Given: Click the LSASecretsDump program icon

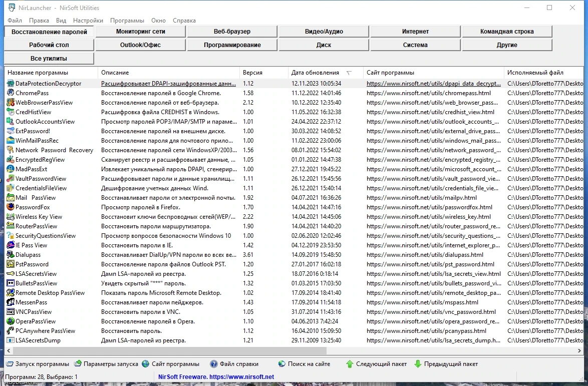Looking at the screenshot, I should click(x=11, y=340).
